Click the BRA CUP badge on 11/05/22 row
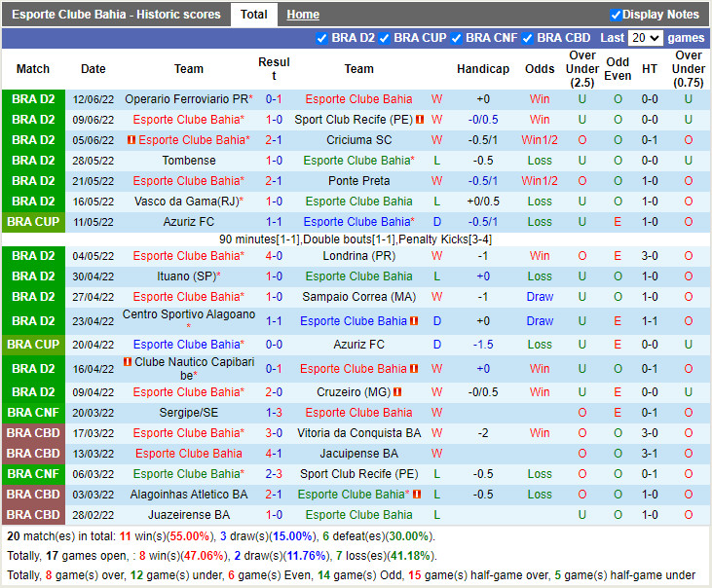 click(33, 222)
